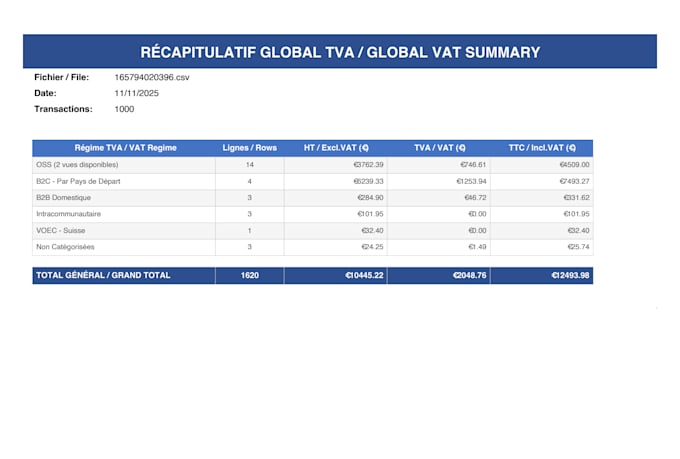
Task: Select the 'Non Catégorisées' row label
Action: [65, 247]
